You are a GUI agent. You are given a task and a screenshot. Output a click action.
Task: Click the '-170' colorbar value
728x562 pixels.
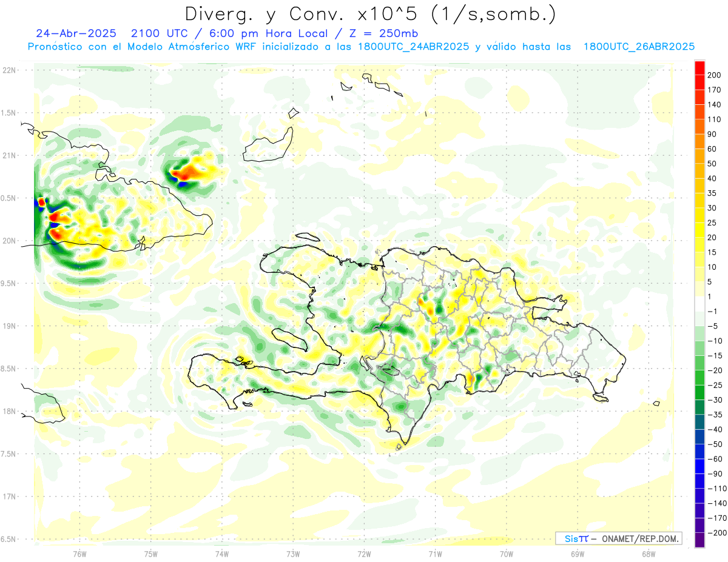pyautogui.click(x=718, y=518)
